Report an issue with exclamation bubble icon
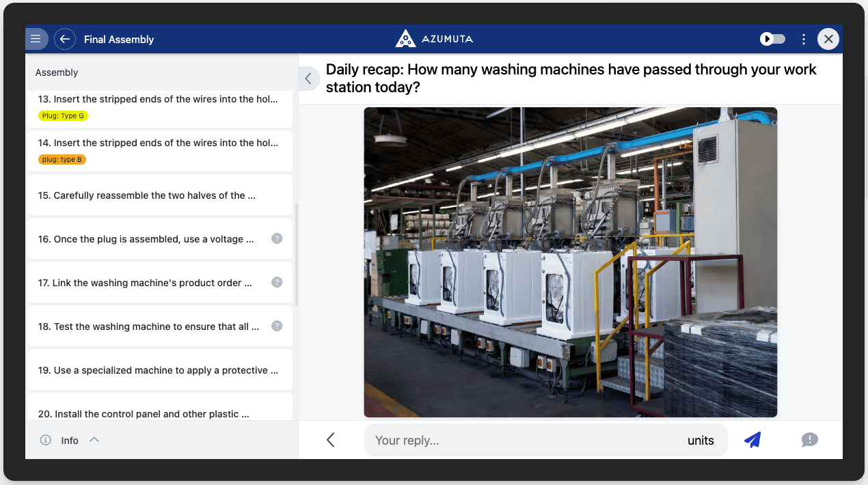Viewport: 868px width, 485px height. pos(809,440)
